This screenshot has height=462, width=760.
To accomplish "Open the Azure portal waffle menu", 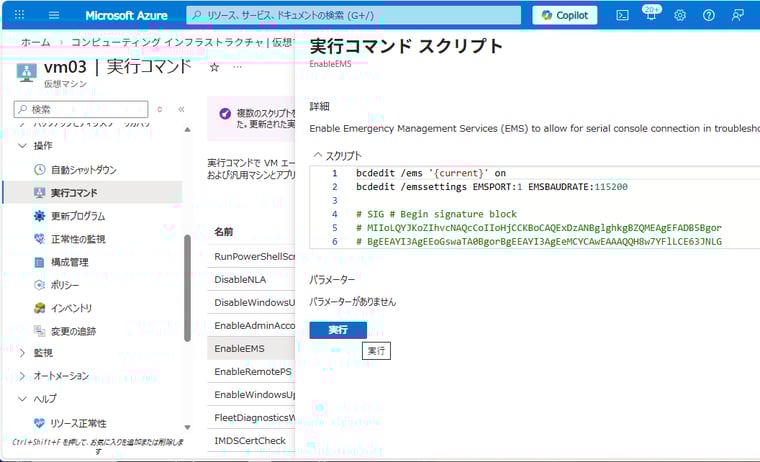I will click(x=19, y=15).
